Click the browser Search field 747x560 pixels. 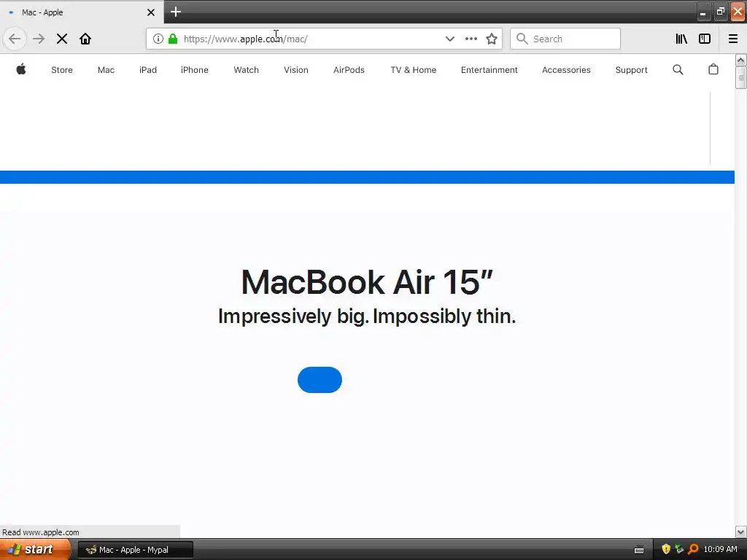[565, 39]
